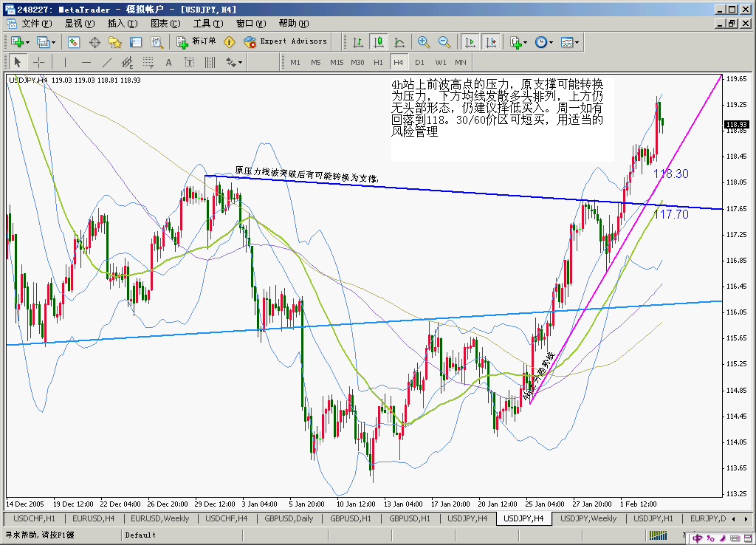756x545 pixels.
Task: Select the H4 timeframe button
Action: [398, 62]
